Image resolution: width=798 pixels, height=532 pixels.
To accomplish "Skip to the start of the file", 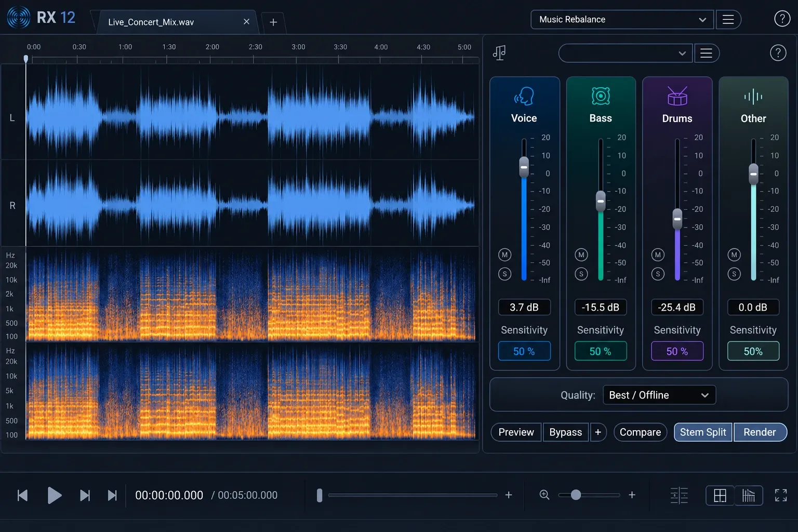I will 22,496.
